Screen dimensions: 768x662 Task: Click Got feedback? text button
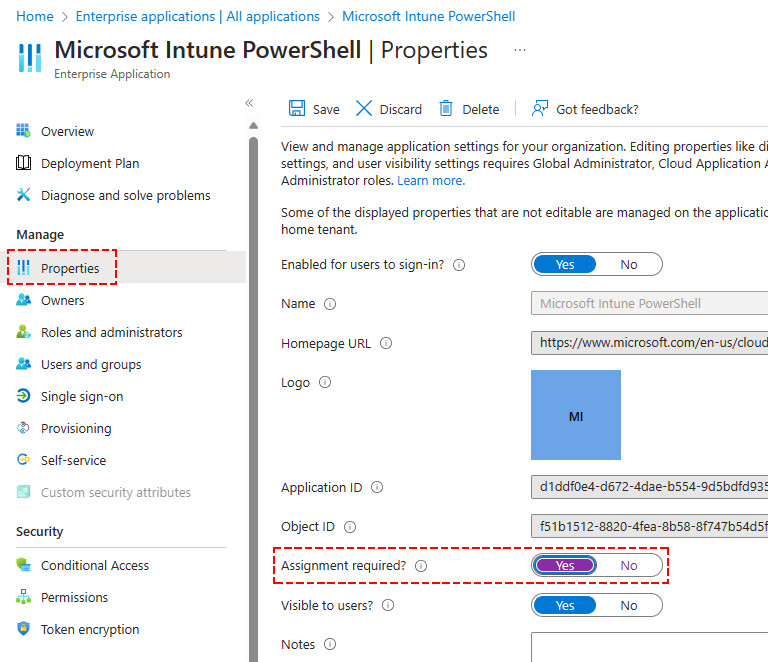(x=597, y=109)
